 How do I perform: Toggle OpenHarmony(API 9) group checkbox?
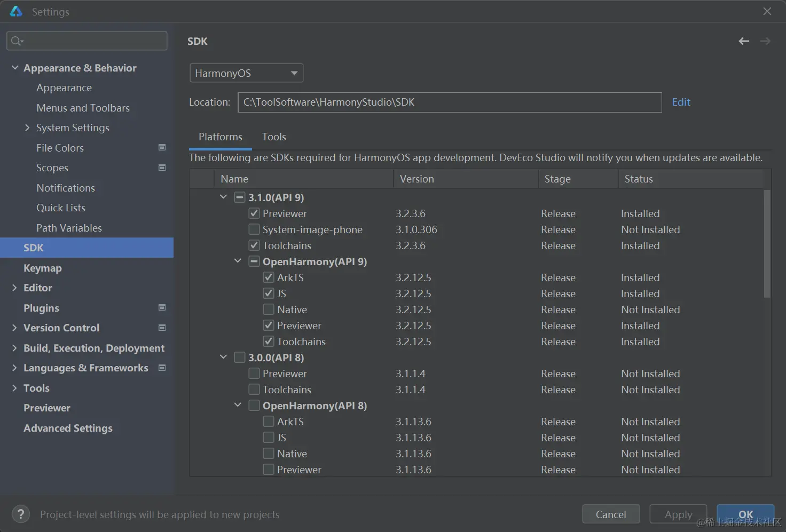click(x=254, y=261)
